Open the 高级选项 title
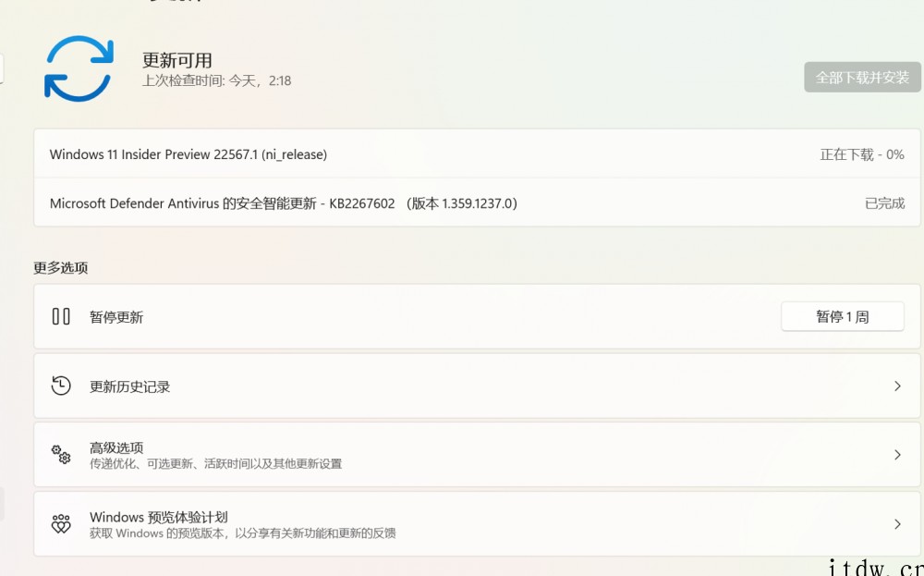This screenshot has width=924, height=576. pos(116,447)
